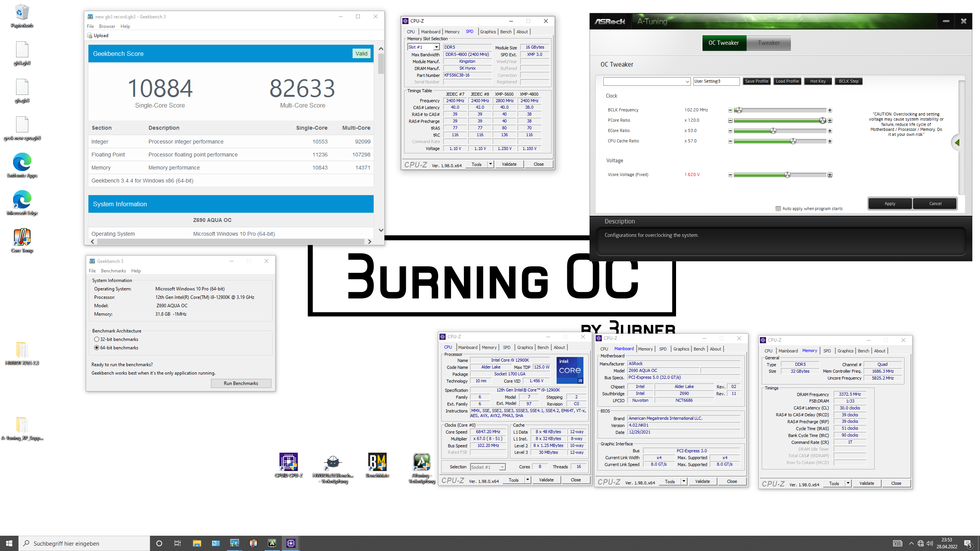Open Bench tab in CPU-Z CPU window
The image size is (980, 551).
tap(543, 347)
